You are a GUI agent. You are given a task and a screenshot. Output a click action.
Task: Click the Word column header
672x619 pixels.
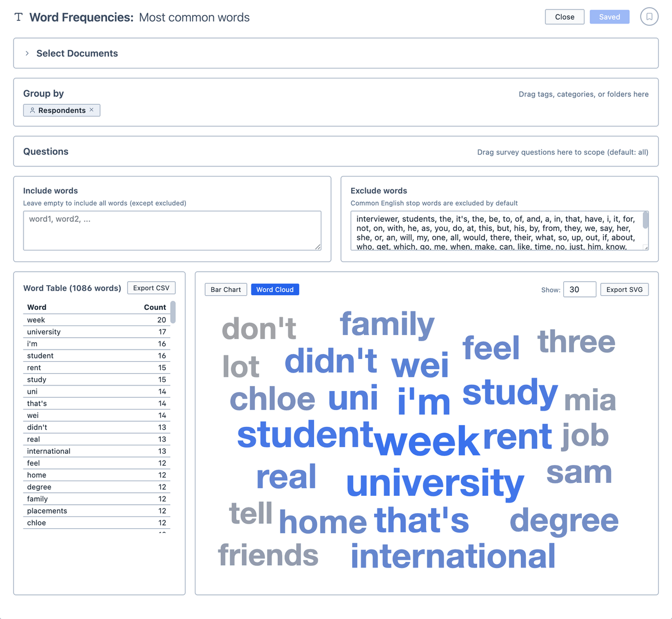click(37, 307)
